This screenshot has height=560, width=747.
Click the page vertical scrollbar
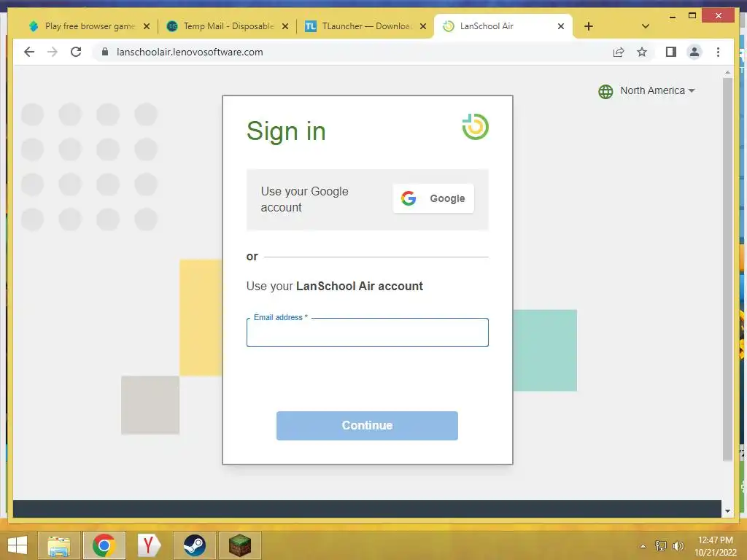(727, 269)
